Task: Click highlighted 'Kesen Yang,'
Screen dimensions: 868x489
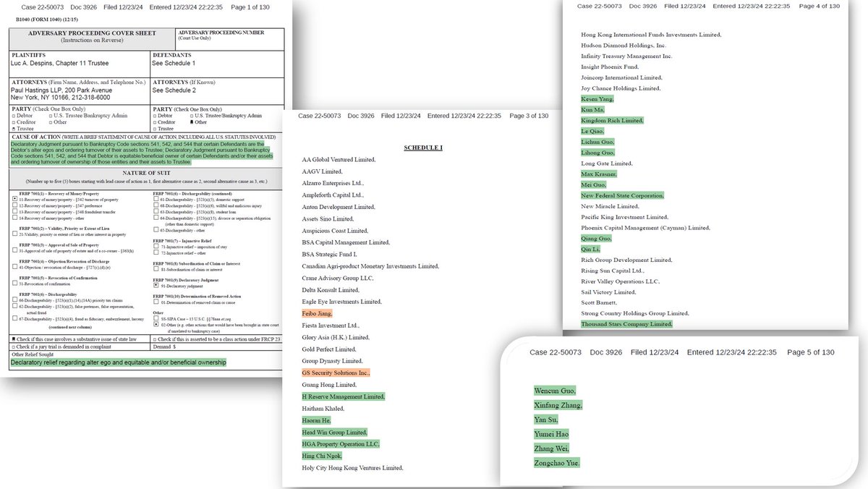Action: pyautogui.click(x=597, y=98)
